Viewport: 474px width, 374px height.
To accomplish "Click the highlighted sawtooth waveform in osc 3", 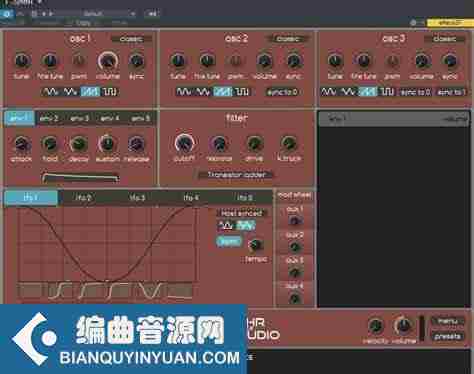I will tap(368, 92).
